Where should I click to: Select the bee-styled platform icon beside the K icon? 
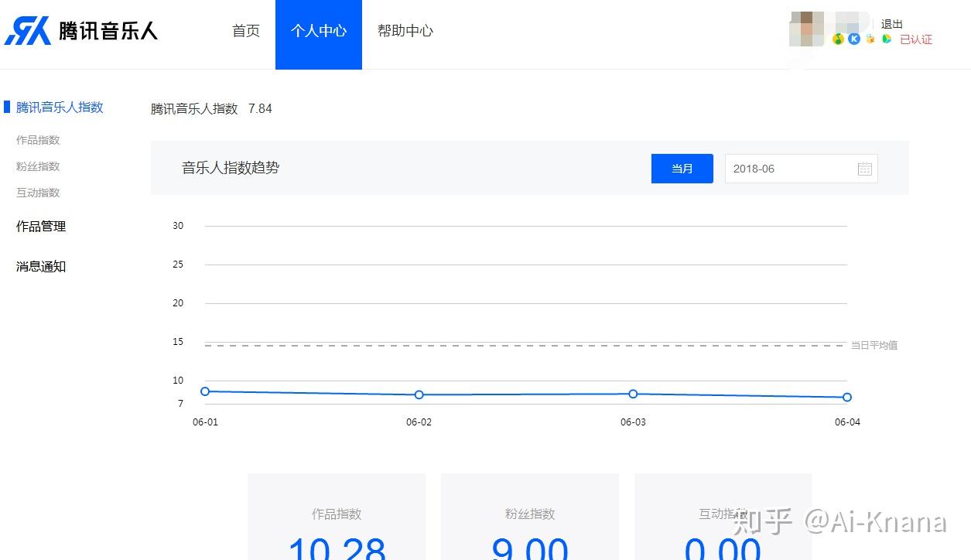coord(870,39)
